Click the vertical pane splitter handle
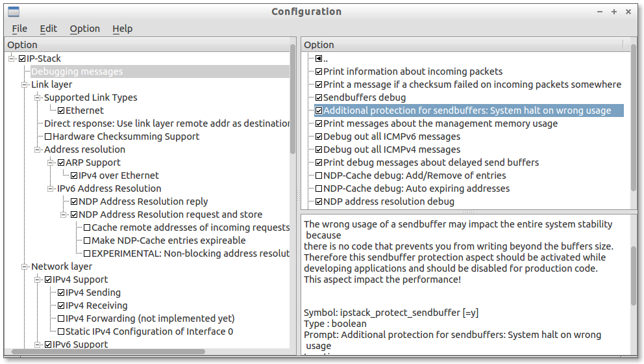The height and width of the screenshot is (364, 644). click(299, 196)
